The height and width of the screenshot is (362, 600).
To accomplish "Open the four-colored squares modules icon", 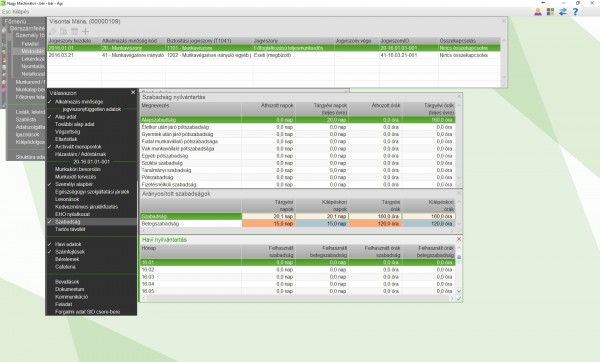I will (x=550, y=12).
